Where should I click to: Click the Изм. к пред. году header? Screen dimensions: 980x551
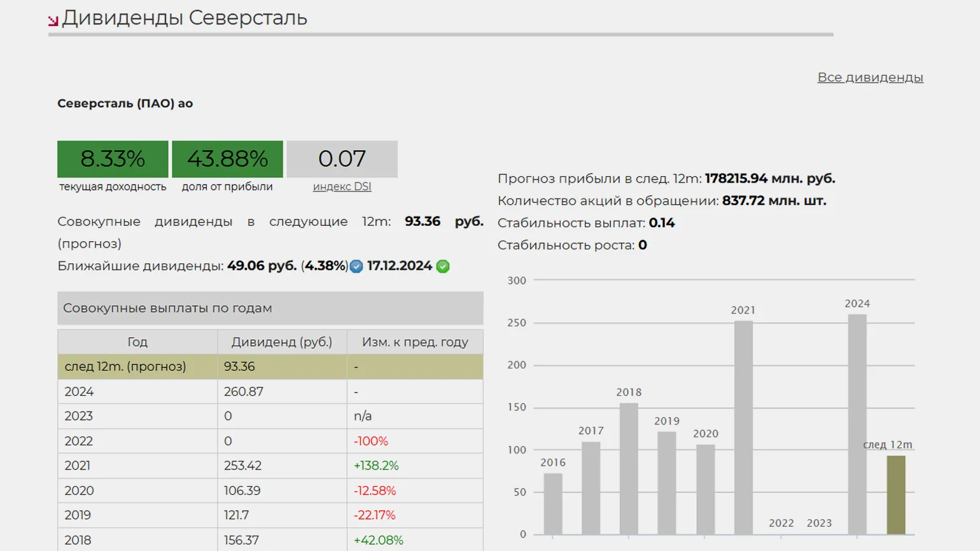[x=415, y=342]
